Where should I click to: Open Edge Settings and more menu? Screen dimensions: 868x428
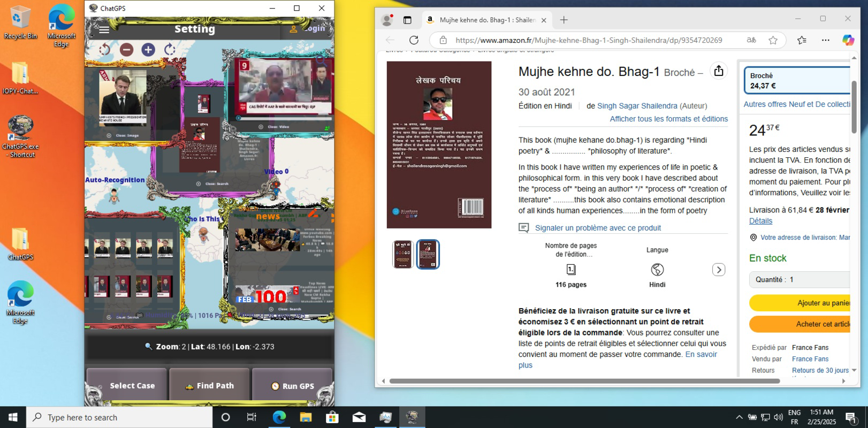(x=826, y=40)
